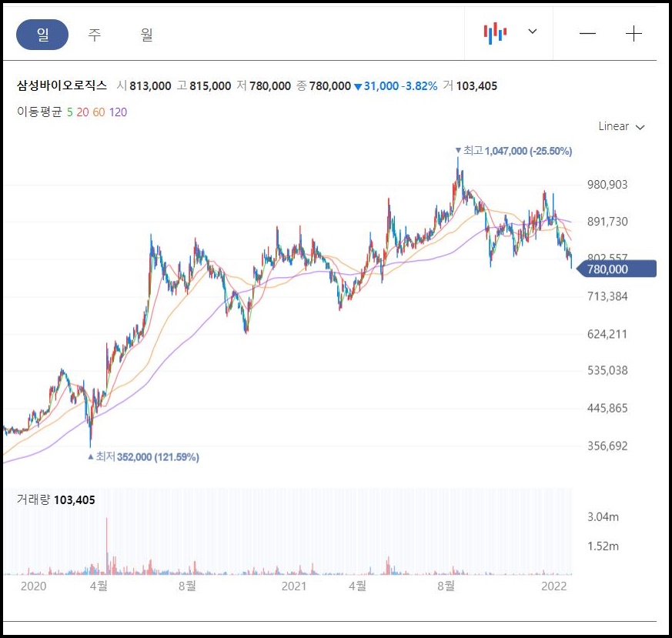Click the 445,865 price axis label
The image size is (672, 638).
click(607, 408)
